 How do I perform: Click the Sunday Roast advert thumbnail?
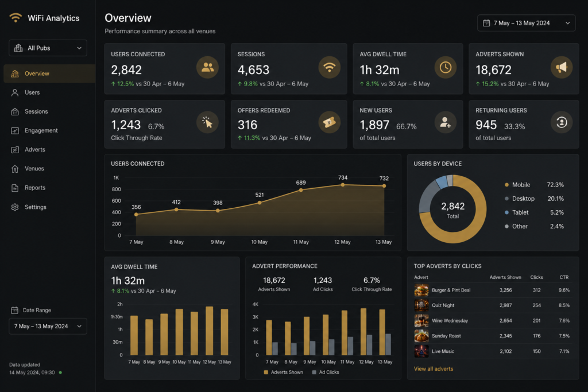[x=421, y=336]
